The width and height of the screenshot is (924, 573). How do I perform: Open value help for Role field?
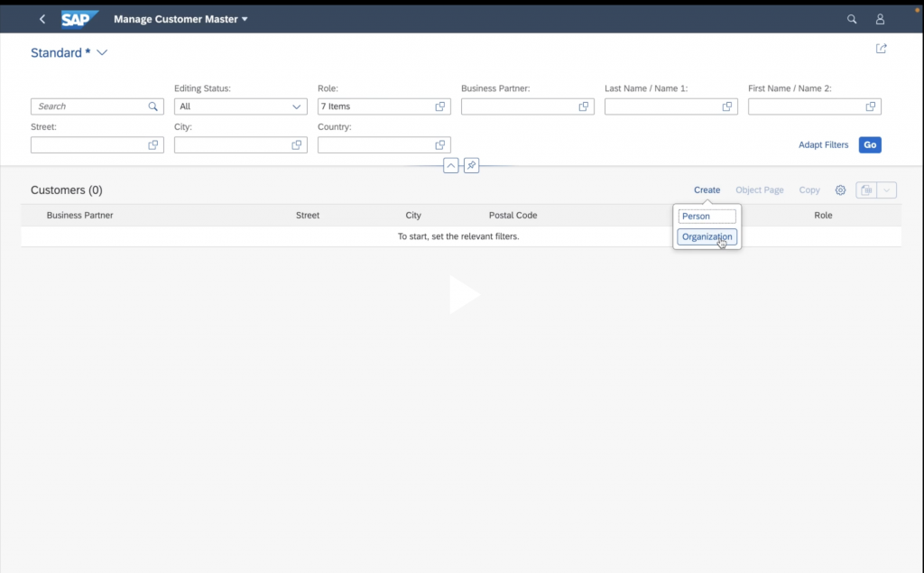(440, 106)
